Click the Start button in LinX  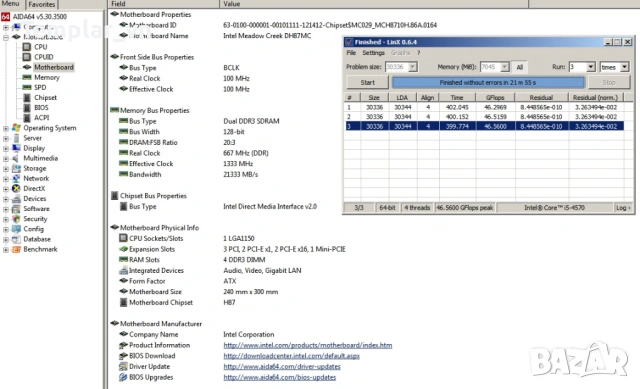(367, 82)
